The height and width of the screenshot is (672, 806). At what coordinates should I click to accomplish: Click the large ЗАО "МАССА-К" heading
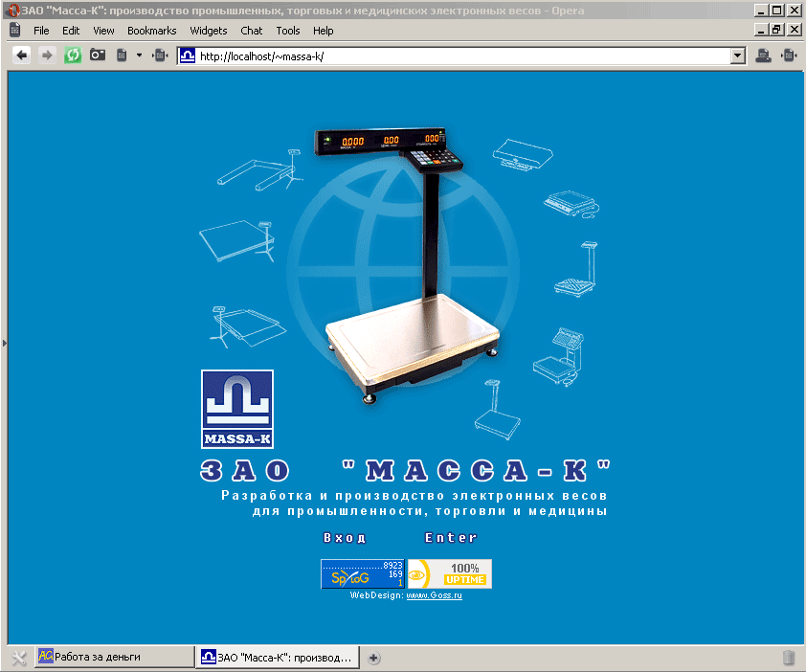(405, 470)
